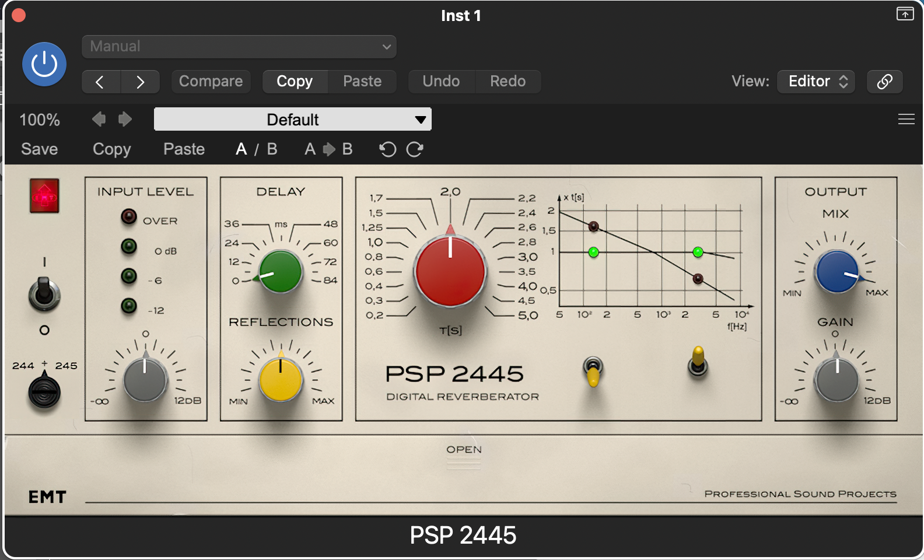Click the -12 level LED

[x=129, y=306]
